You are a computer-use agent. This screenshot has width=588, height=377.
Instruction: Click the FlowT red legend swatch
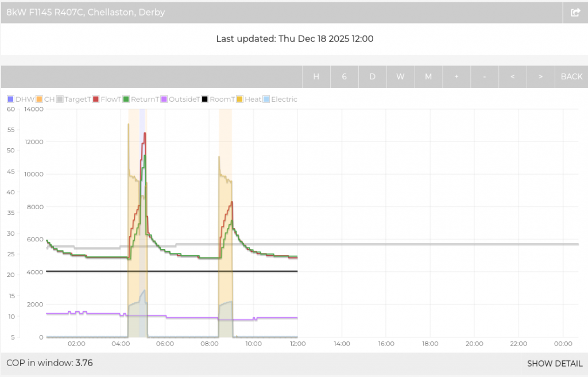pos(96,99)
